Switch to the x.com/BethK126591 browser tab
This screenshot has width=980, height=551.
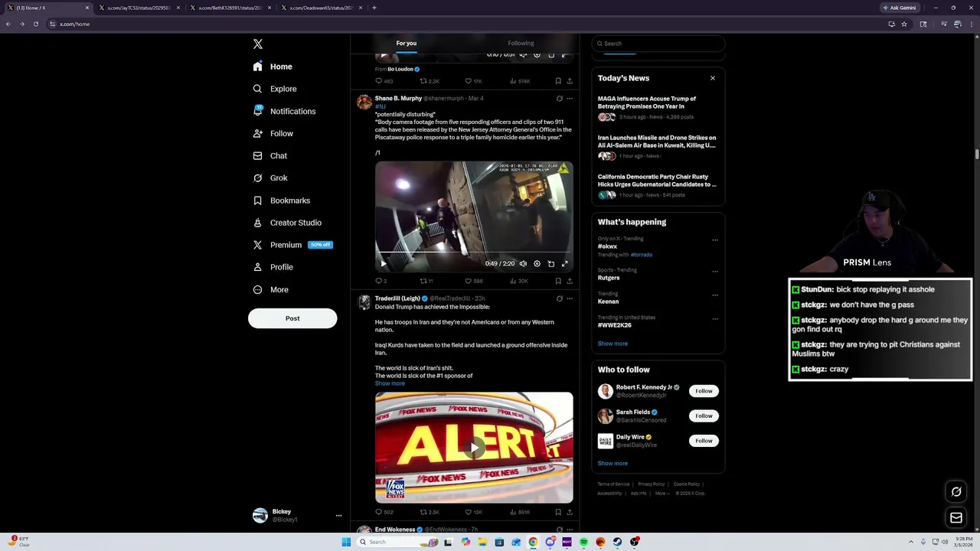tap(229, 8)
